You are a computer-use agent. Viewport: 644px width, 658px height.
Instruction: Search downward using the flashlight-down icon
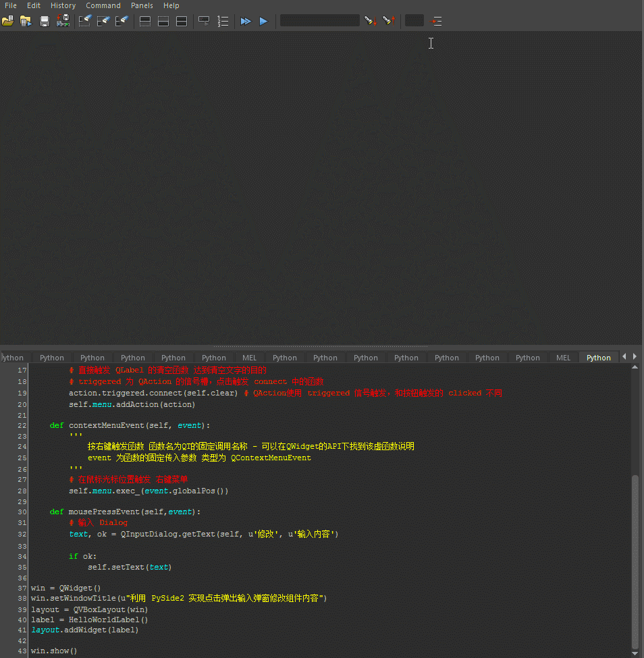pyautogui.click(x=370, y=20)
